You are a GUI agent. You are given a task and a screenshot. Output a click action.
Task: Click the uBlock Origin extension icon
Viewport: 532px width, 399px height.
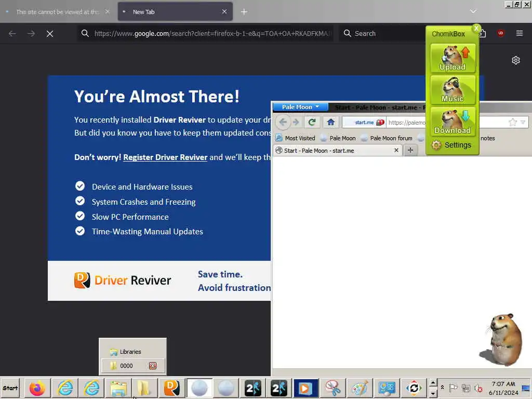pos(500,33)
